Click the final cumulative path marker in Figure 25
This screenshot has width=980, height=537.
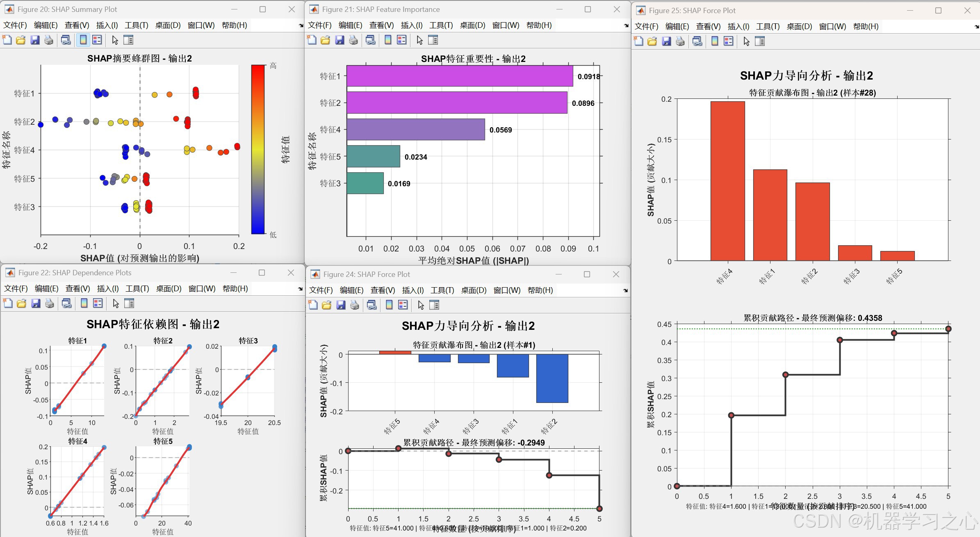coord(948,329)
